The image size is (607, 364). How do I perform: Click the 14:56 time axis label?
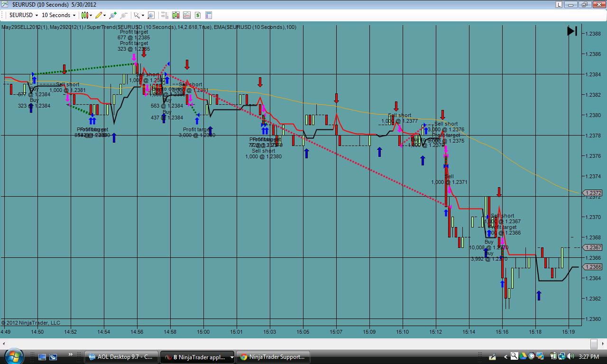137,332
